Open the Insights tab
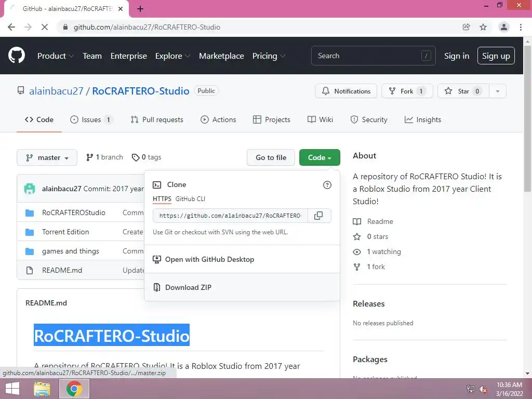 (423, 120)
